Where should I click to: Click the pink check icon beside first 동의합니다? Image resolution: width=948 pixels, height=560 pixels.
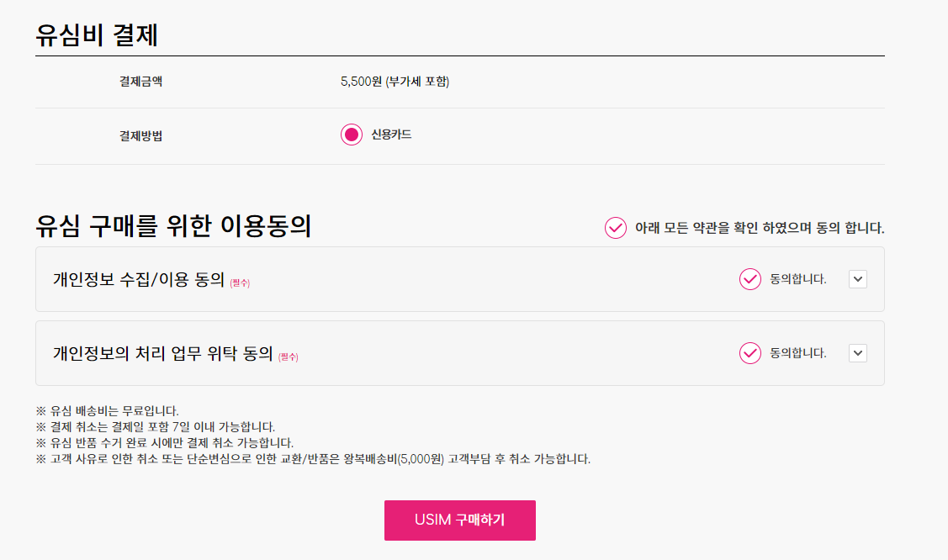(749, 278)
